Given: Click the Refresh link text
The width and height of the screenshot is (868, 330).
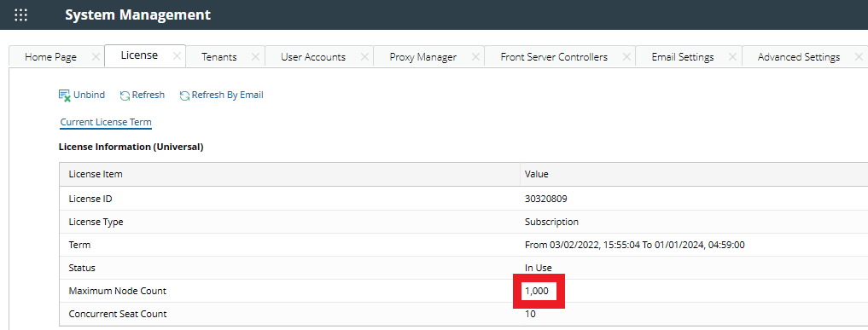Looking at the screenshot, I should point(149,95).
